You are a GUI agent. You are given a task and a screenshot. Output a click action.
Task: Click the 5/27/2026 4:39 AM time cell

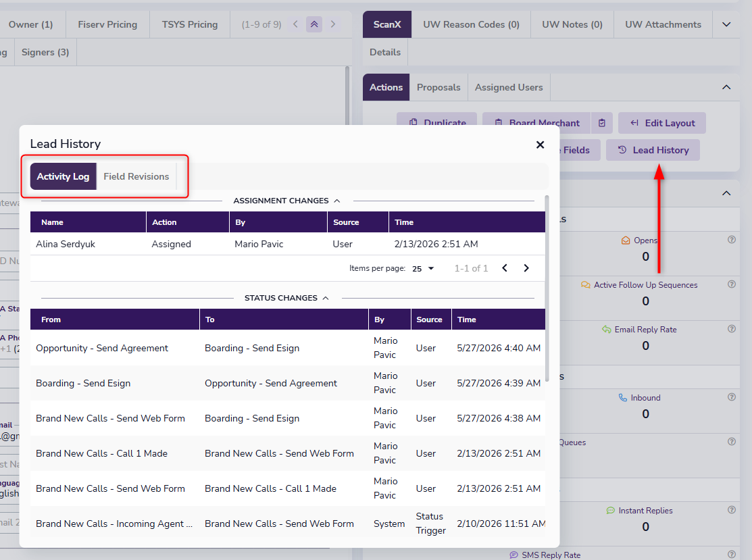point(499,383)
